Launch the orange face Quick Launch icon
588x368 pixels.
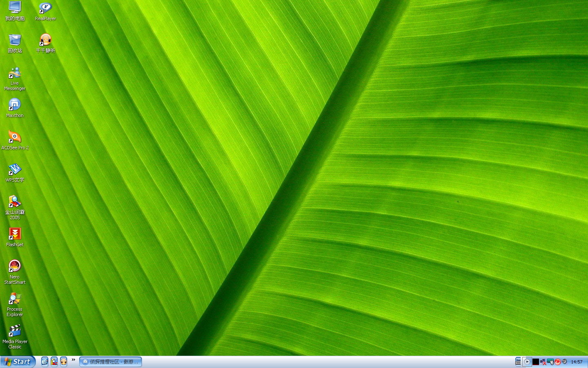(x=63, y=361)
